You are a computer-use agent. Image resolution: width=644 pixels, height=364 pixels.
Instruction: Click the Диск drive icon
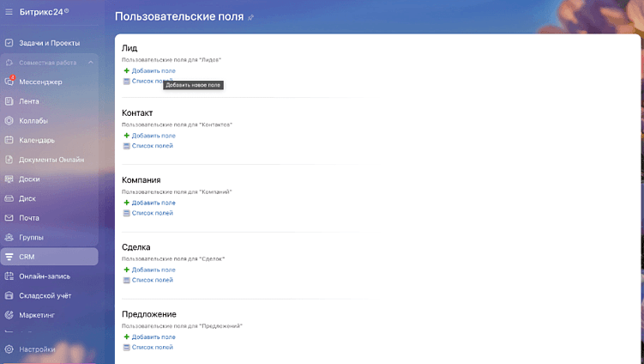(9, 198)
